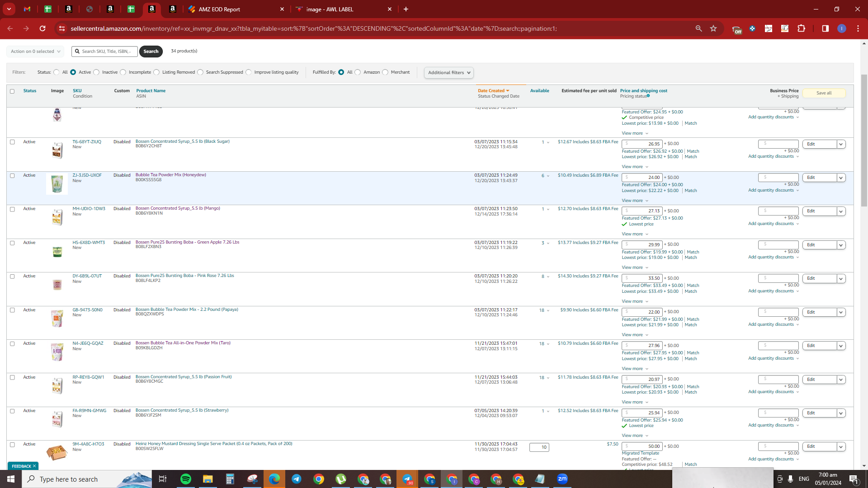Click the Heinz Honey Mustard product thumbnail

click(x=57, y=452)
